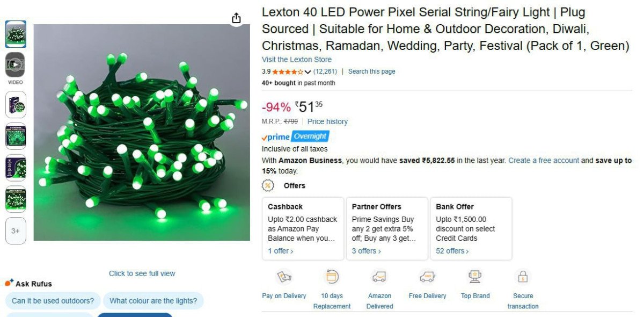The height and width of the screenshot is (317, 644).
Task: Show more images with 3+ thumbnail
Action: coord(16,231)
